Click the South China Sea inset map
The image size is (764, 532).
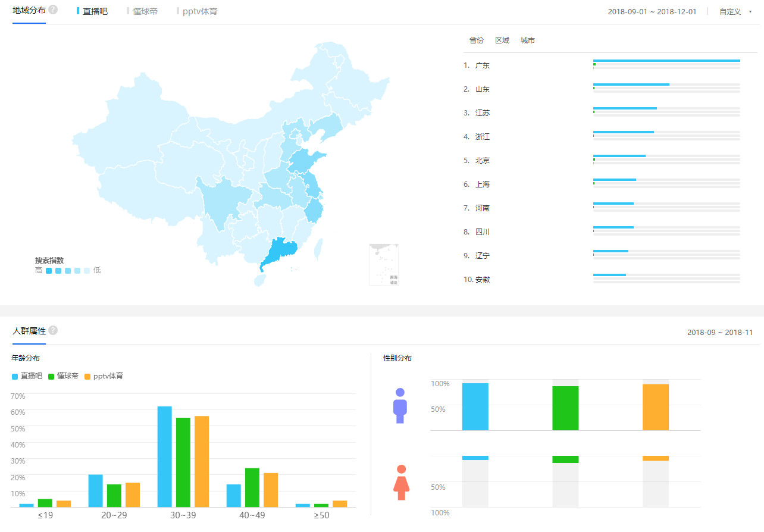click(384, 264)
